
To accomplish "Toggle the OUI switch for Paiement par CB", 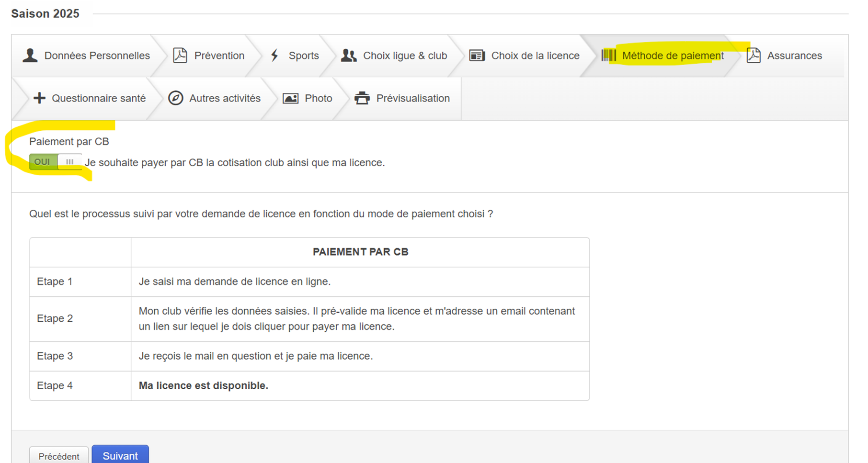I will [x=55, y=162].
